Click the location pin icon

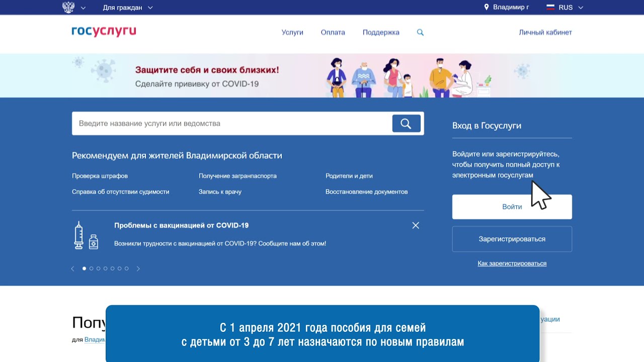pyautogui.click(x=487, y=7)
